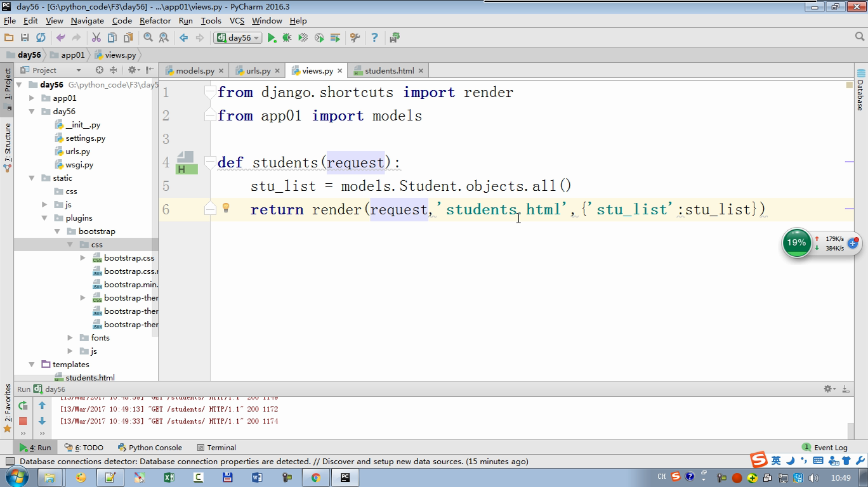Click the Scroll from Source target icon
The image size is (868, 487).
[x=99, y=70]
